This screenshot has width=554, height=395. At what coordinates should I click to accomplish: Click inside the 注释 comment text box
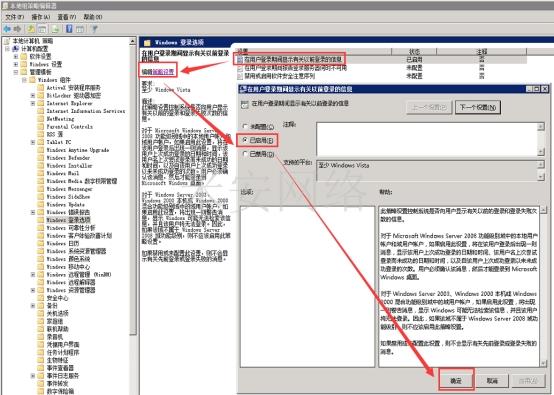pos(427,139)
